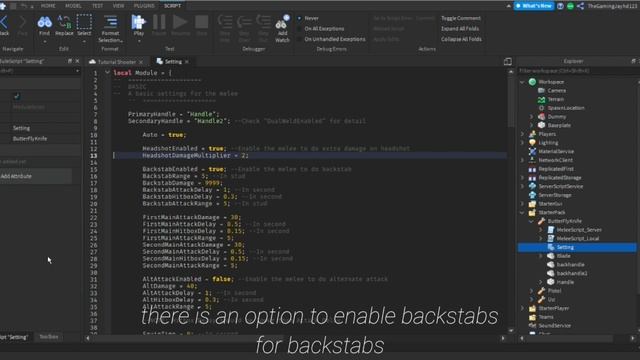Undock the left Setting properties panel
This screenshot has height=360, width=640.
click(69, 61)
